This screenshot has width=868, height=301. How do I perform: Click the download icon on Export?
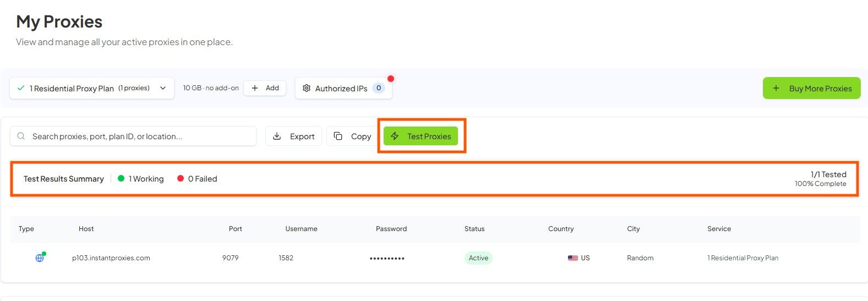[x=277, y=136]
